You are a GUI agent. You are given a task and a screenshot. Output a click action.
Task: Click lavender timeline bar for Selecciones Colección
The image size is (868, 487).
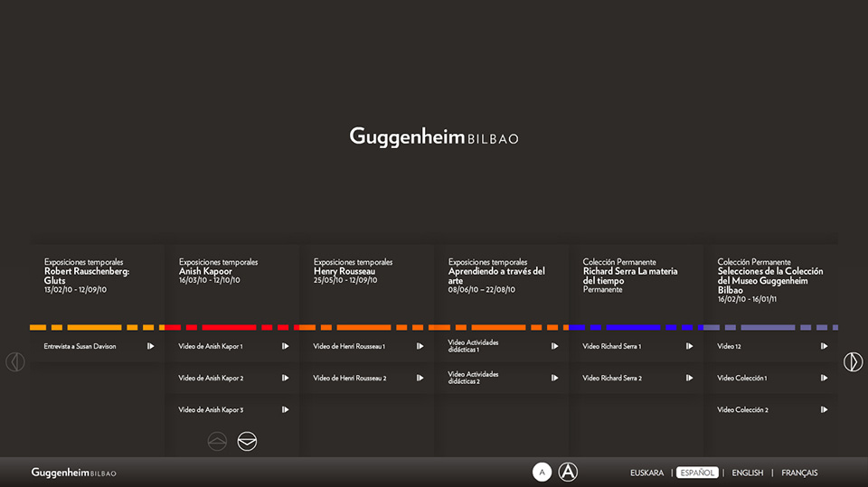[x=770, y=328]
